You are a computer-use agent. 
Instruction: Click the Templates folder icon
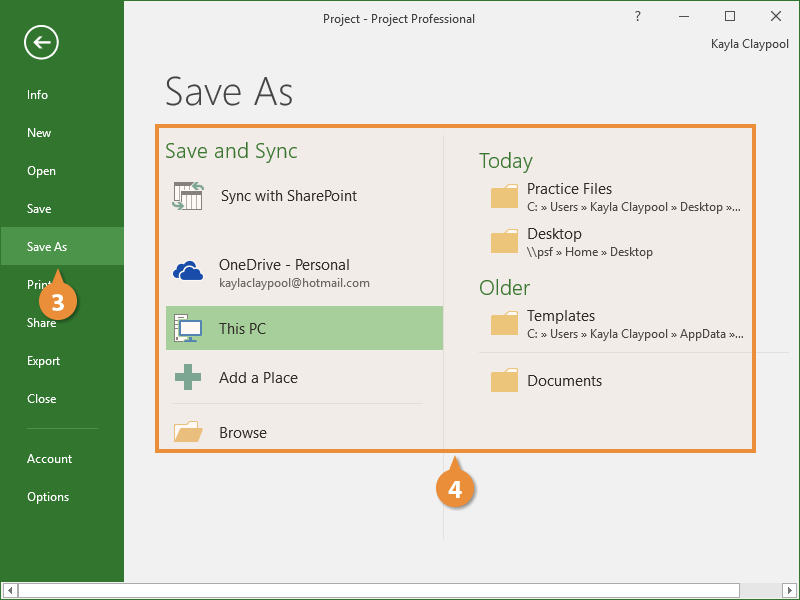pyautogui.click(x=505, y=323)
